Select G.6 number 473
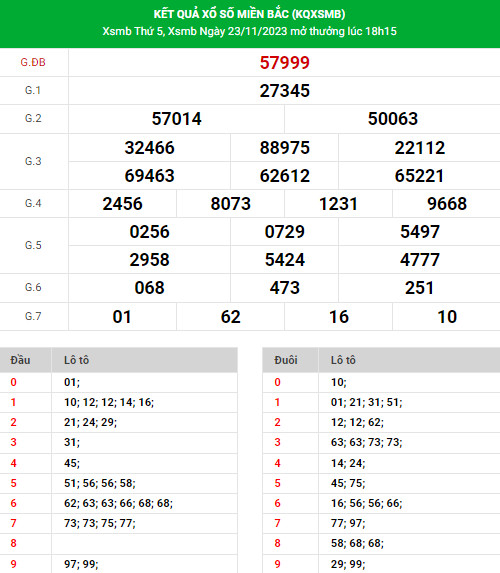 pos(284,288)
